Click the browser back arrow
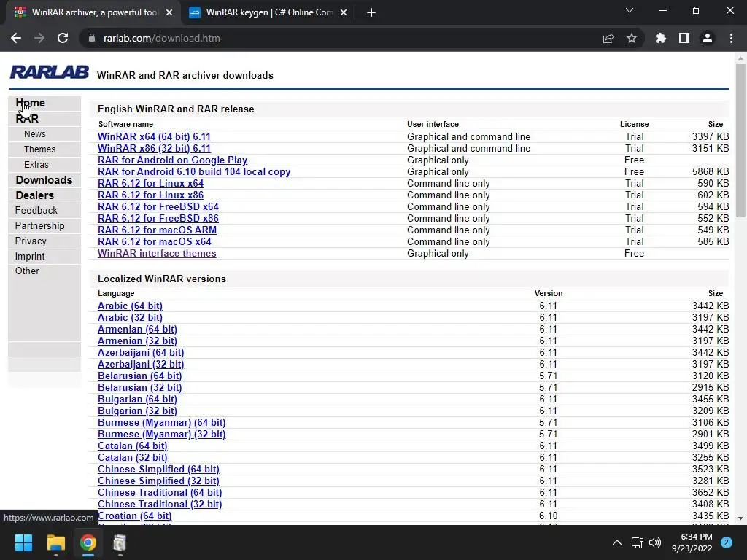This screenshot has height=560, width=747. [x=16, y=38]
